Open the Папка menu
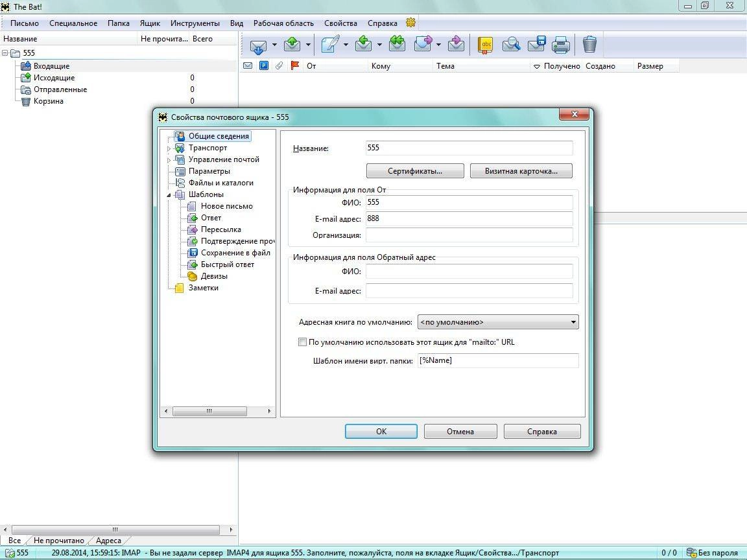The image size is (747, 560). point(119,23)
